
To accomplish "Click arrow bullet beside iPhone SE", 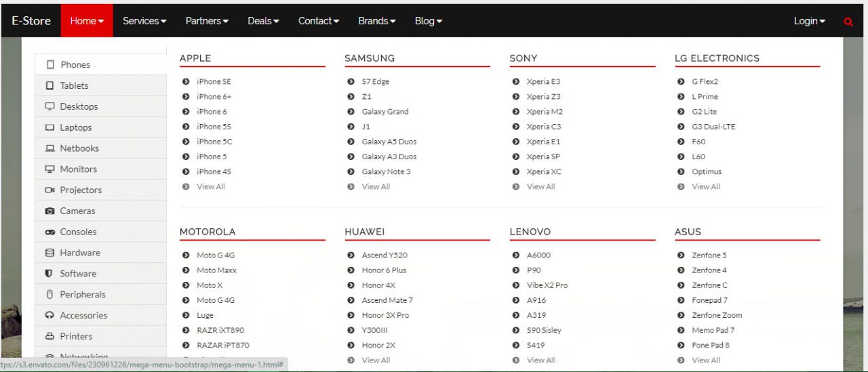I will tap(186, 81).
